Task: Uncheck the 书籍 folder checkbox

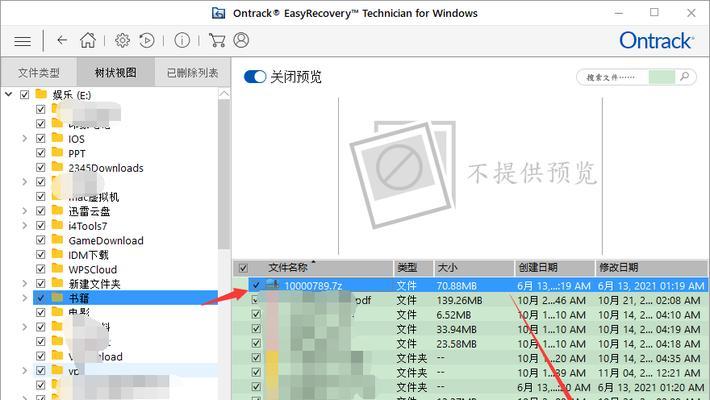Action: coord(40,298)
